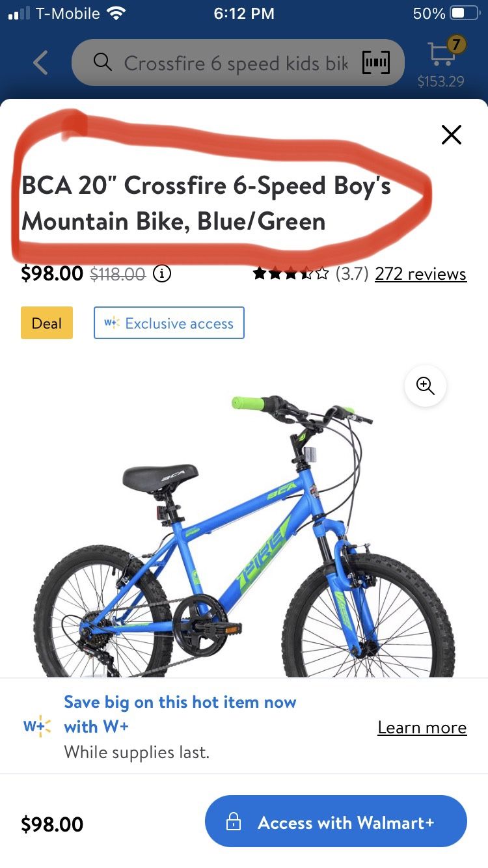Tap the yellow Deal badge
The width and height of the screenshot is (488, 868).
coord(47,323)
